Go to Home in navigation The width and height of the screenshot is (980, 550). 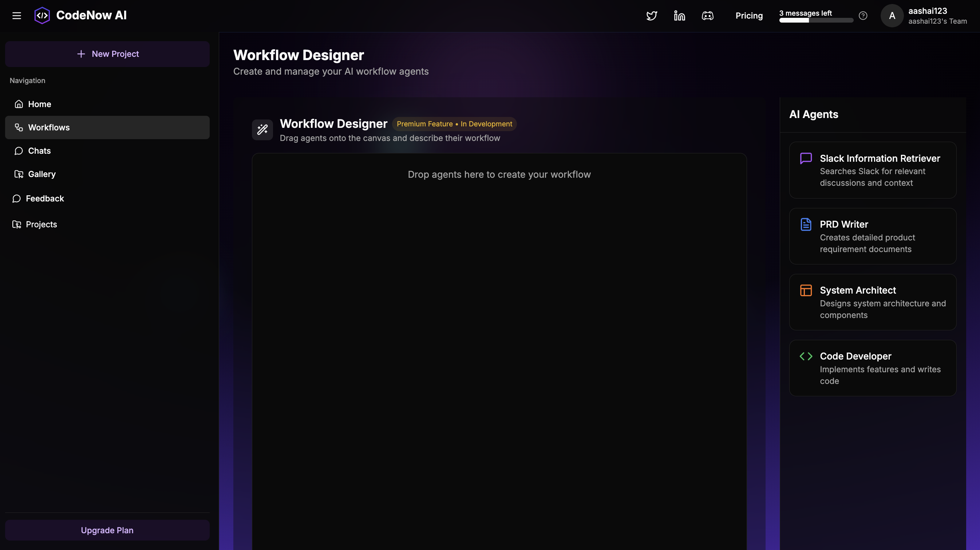point(40,104)
